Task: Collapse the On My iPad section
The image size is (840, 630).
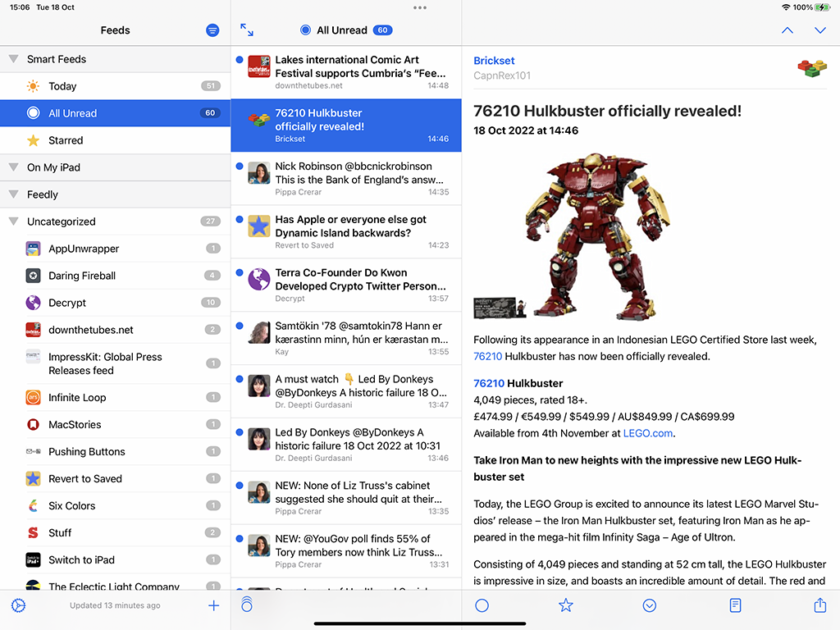Action: click(x=14, y=167)
